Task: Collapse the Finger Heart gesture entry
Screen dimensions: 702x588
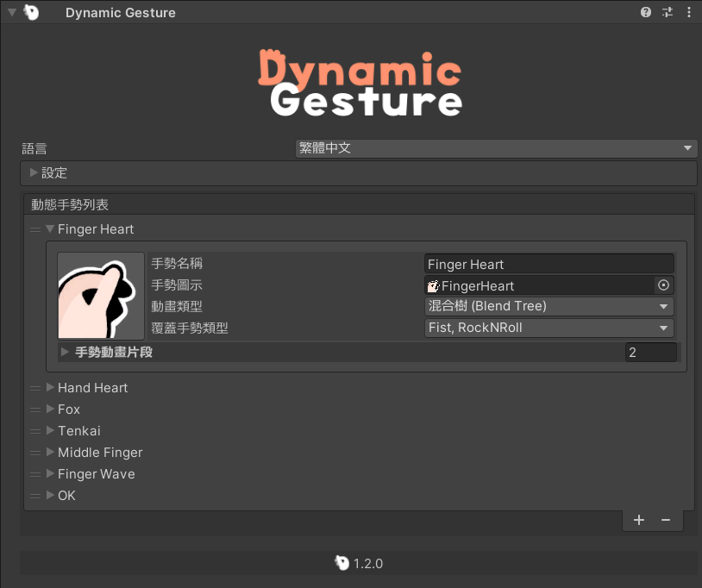Action: click(50, 229)
